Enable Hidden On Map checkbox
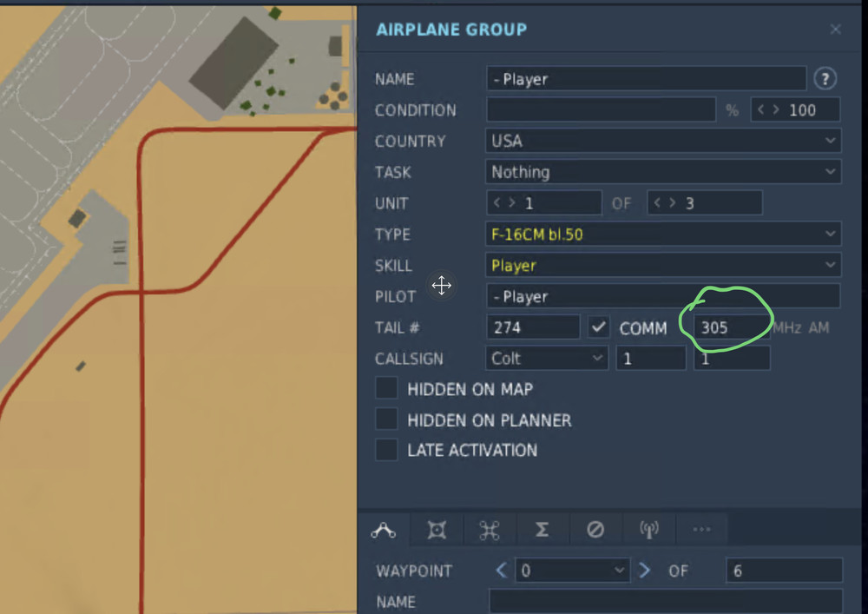The width and height of the screenshot is (868, 614). [x=386, y=389]
